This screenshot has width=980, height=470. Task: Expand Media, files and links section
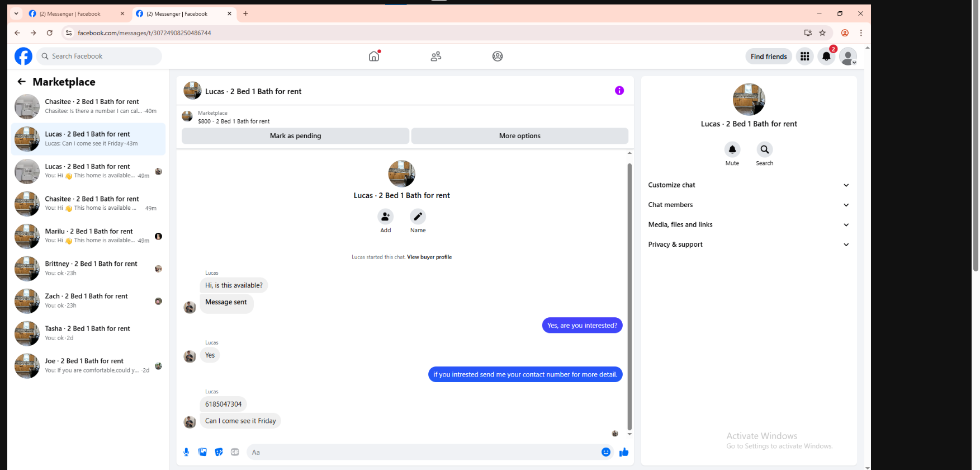(x=749, y=225)
